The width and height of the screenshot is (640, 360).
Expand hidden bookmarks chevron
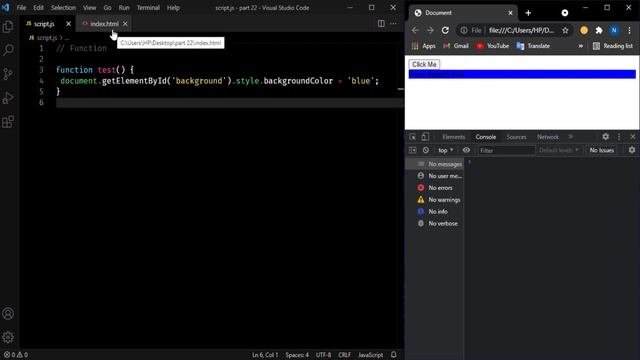(x=580, y=46)
